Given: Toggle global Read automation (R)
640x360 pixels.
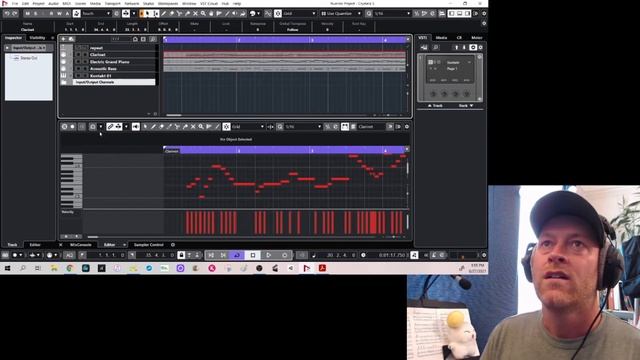Looking at the screenshot, I should [x=51, y=13].
